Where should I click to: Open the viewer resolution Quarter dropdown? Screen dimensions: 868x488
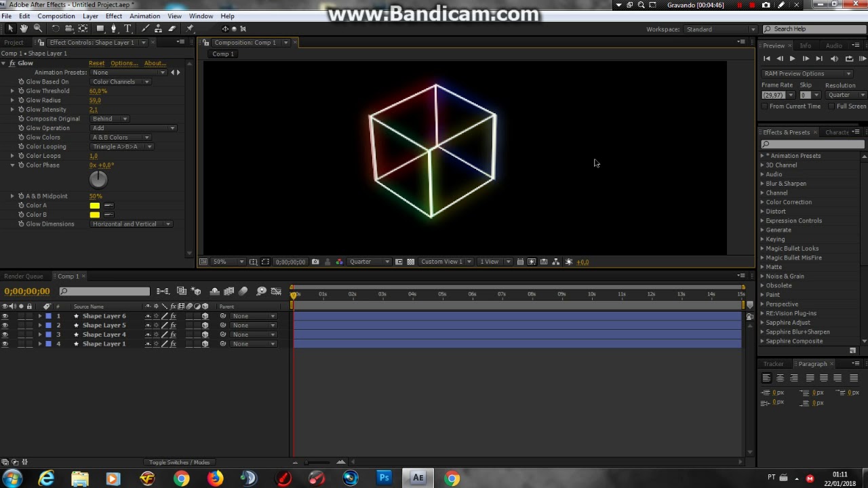[x=369, y=262]
